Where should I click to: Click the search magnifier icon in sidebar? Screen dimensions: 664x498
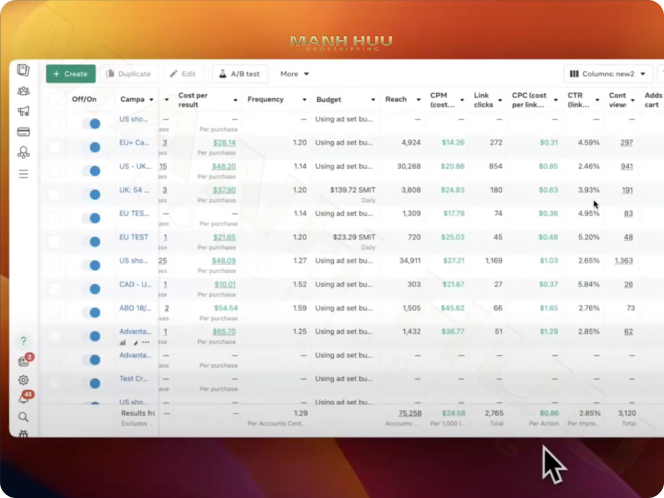(x=23, y=416)
